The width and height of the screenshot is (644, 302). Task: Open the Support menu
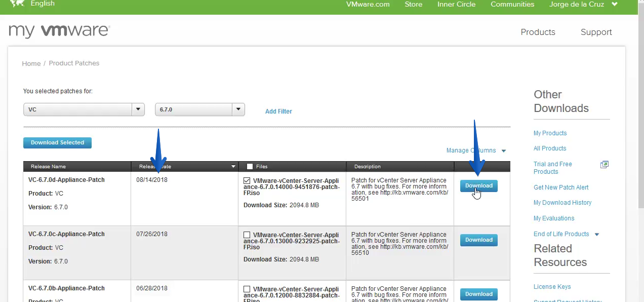pyautogui.click(x=596, y=32)
